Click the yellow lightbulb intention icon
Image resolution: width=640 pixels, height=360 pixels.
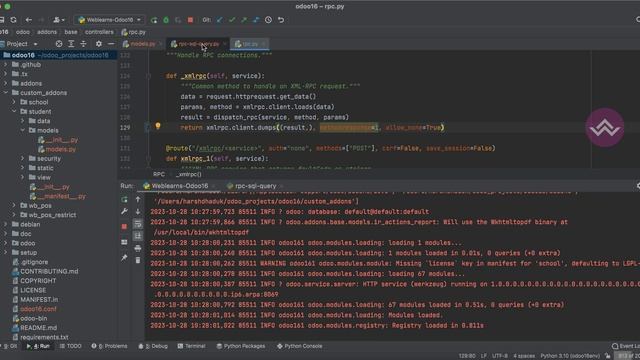tap(158, 126)
